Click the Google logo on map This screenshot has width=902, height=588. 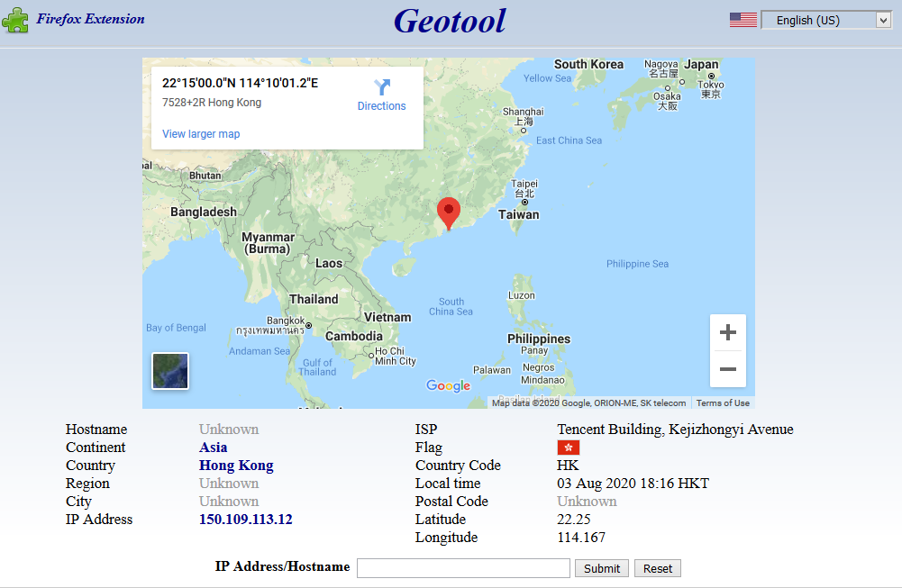pos(448,385)
